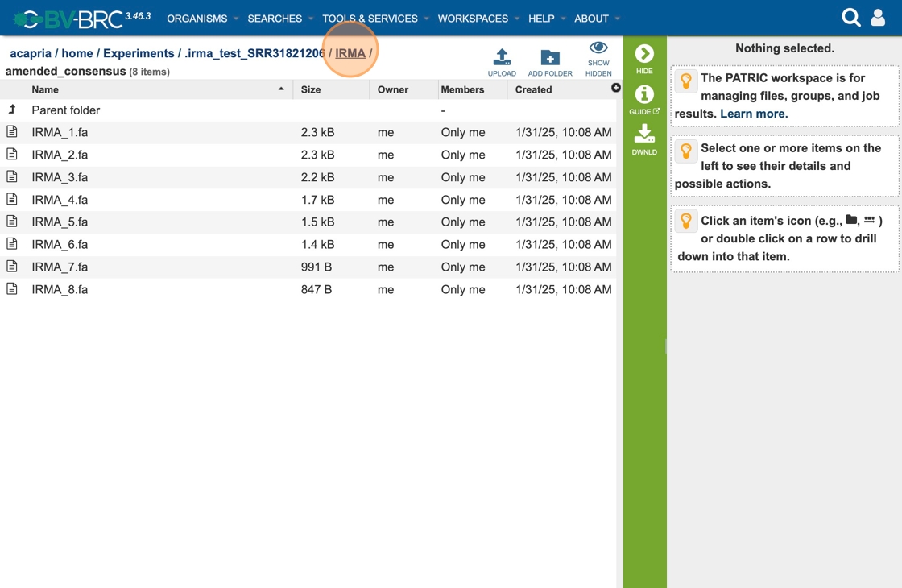The height and width of the screenshot is (588, 902).
Task: Open the Tools & Services menu
Action: (x=370, y=19)
